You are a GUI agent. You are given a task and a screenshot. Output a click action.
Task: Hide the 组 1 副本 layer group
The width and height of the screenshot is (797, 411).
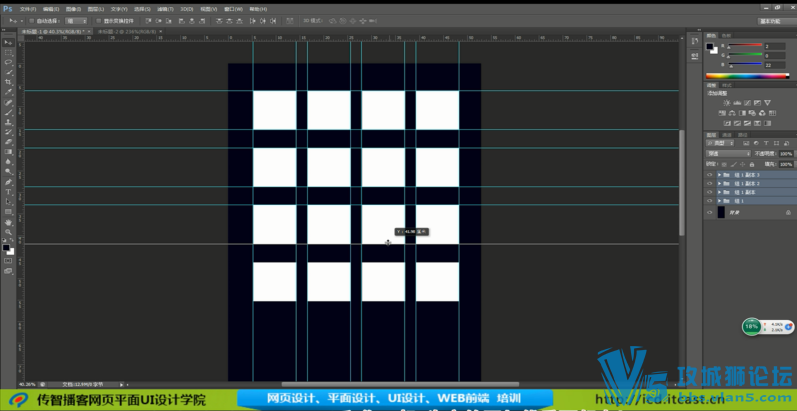point(710,192)
